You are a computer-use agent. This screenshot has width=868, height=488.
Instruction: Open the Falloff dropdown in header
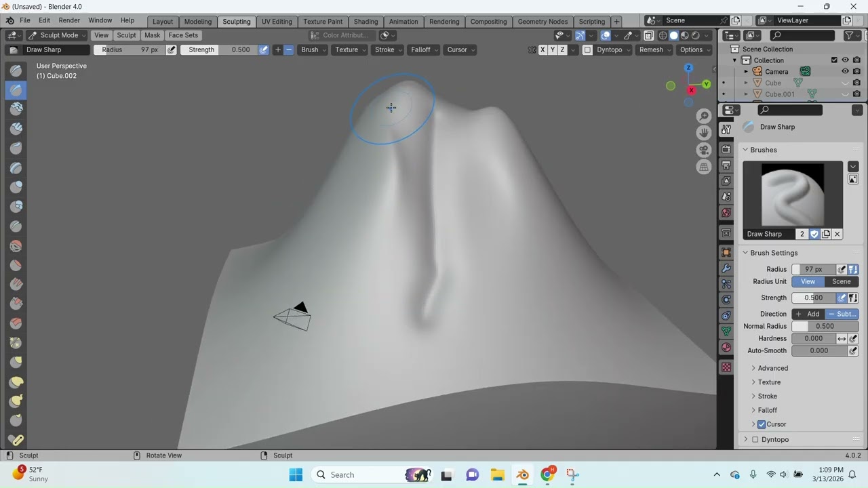424,49
